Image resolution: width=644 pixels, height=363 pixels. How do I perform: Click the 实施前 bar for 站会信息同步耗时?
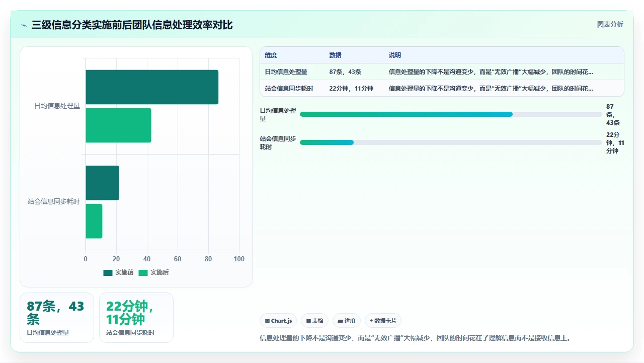[102, 183]
